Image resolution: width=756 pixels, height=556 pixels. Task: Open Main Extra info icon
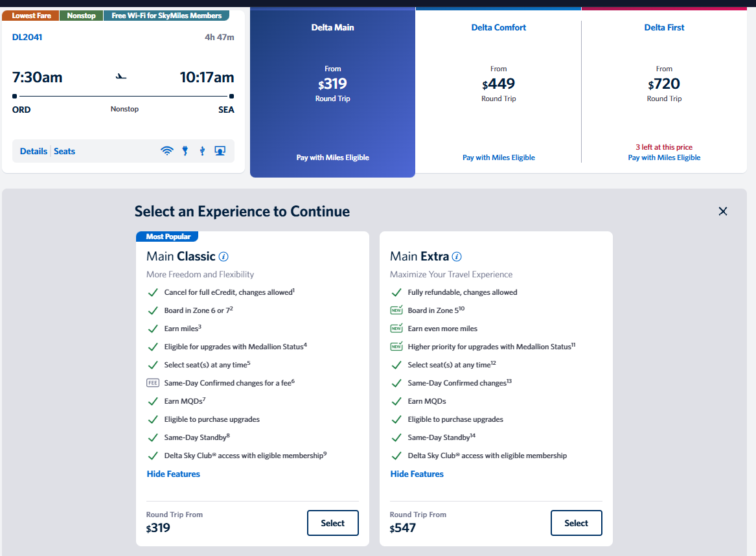tap(457, 257)
